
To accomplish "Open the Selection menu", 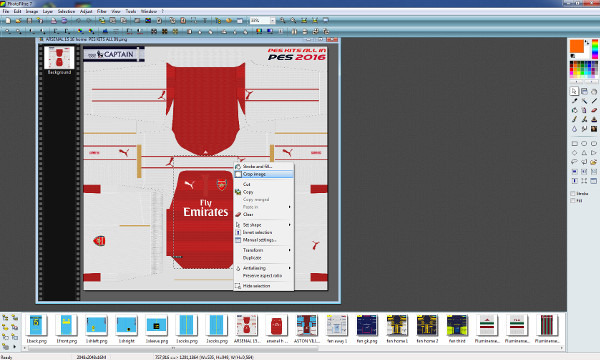I will [66, 11].
